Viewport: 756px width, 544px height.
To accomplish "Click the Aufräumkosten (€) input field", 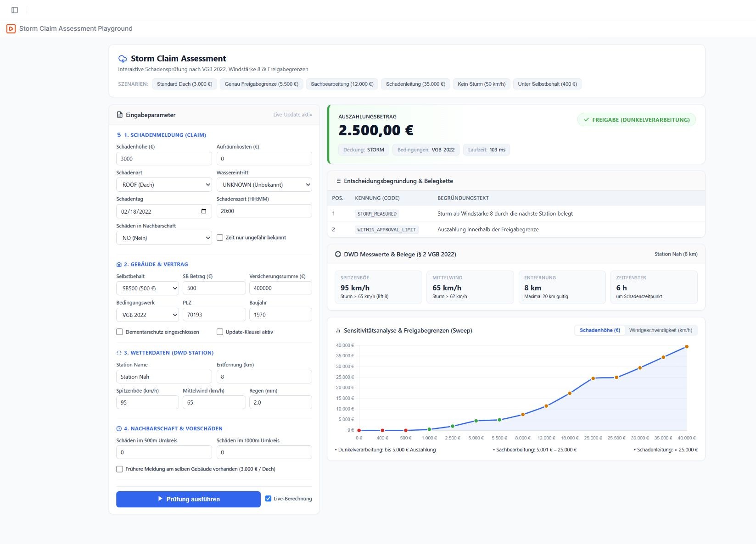I will tap(264, 159).
